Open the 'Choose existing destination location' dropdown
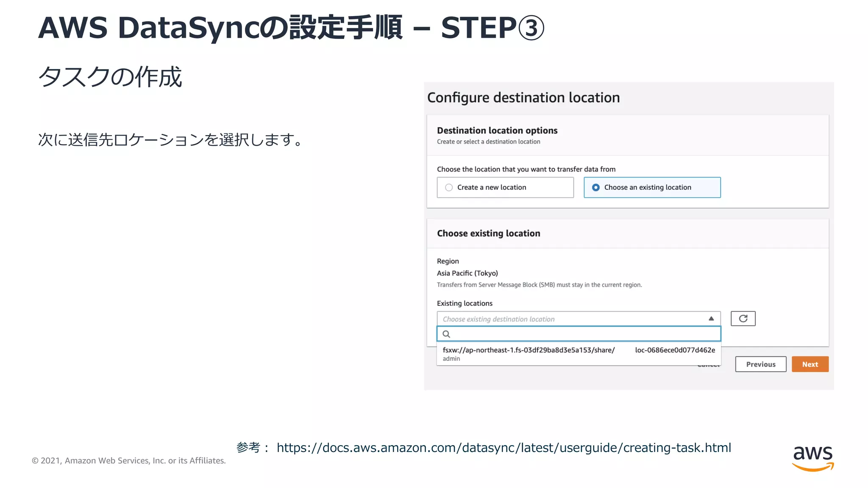The width and height of the screenshot is (868, 488). tap(579, 319)
